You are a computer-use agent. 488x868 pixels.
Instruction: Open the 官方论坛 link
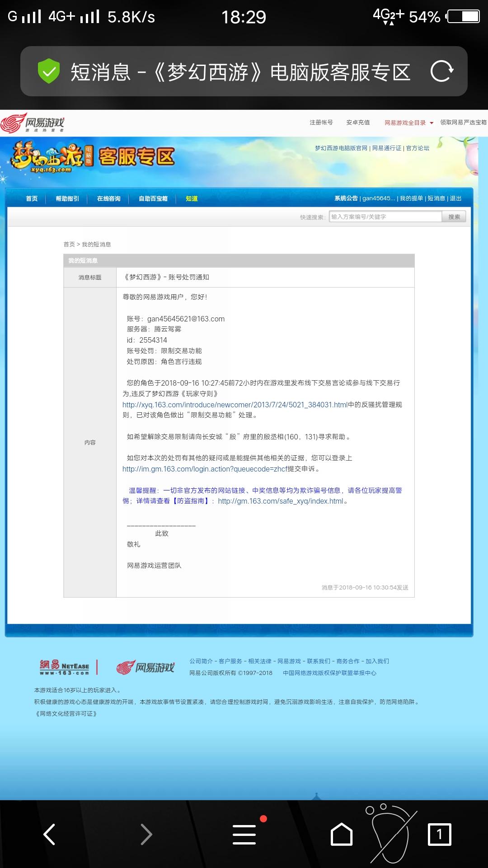click(x=418, y=148)
